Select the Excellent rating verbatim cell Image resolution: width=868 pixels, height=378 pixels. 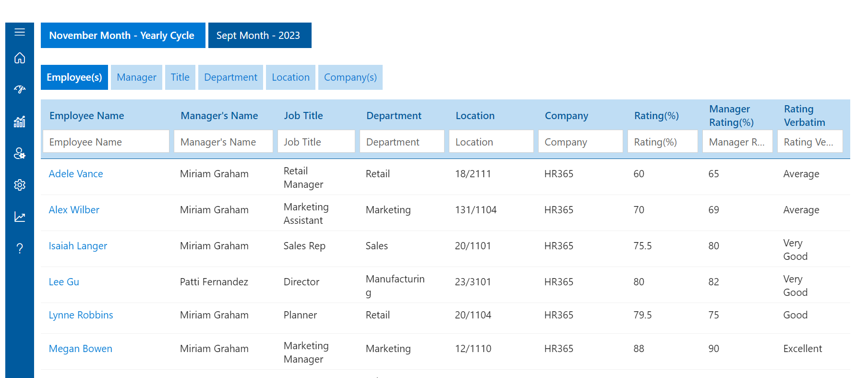tap(802, 349)
